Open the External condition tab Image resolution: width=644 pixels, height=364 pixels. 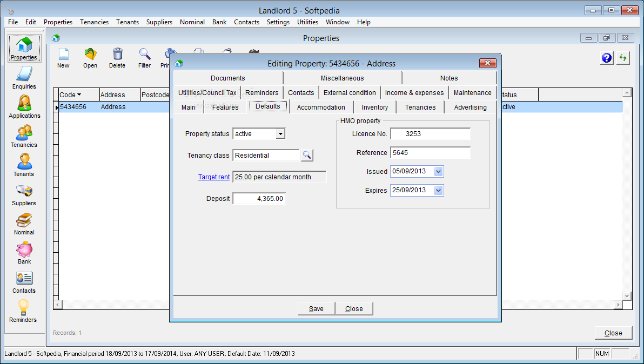(350, 93)
